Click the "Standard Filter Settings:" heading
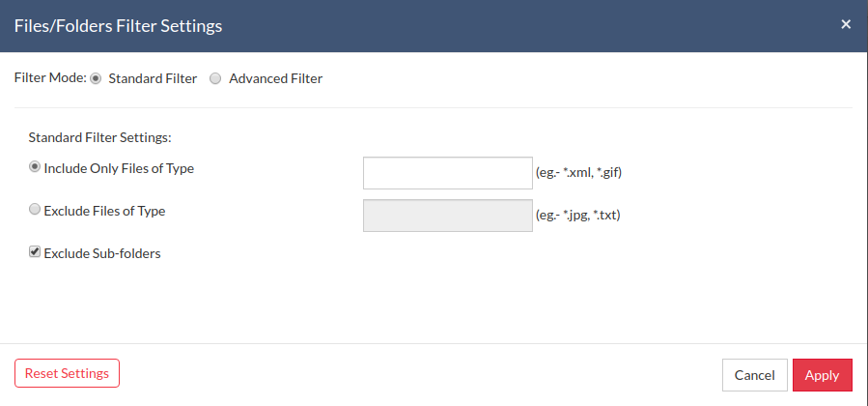Screen dimensions: 868x406 (x=100, y=137)
